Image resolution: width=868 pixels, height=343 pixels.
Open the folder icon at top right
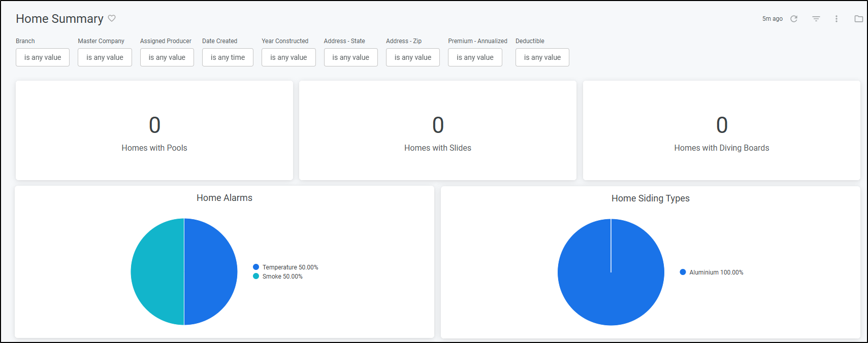coord(858,19)
